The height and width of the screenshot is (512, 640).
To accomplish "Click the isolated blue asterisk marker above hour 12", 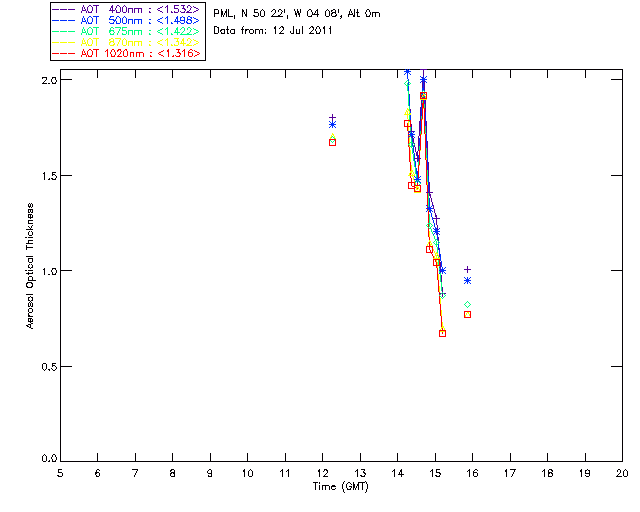I will 333,125.
